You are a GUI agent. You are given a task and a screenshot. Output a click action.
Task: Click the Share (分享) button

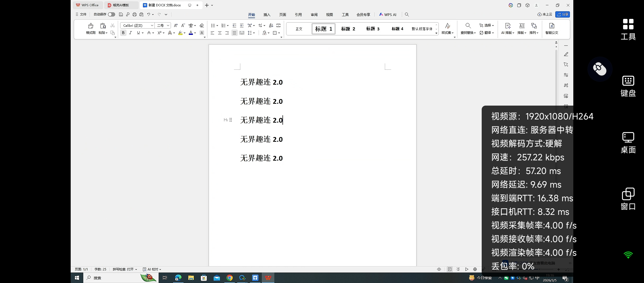[x=563, y=14]
